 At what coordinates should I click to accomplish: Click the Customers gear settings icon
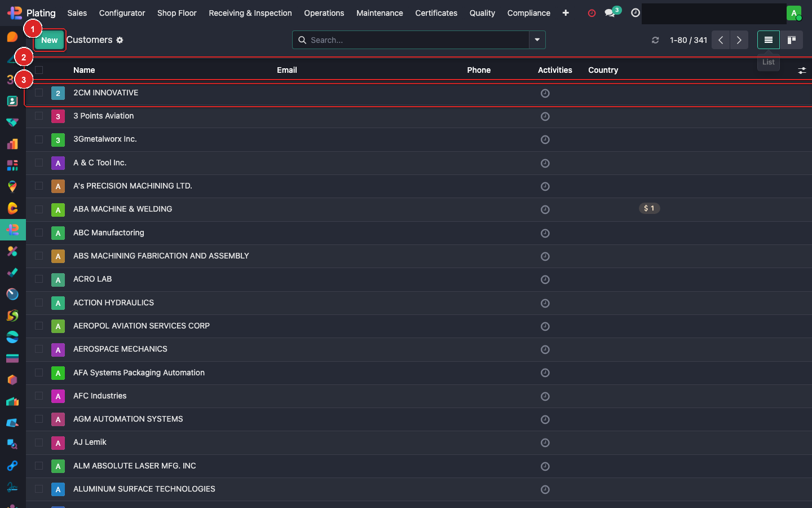coord(120,40)
